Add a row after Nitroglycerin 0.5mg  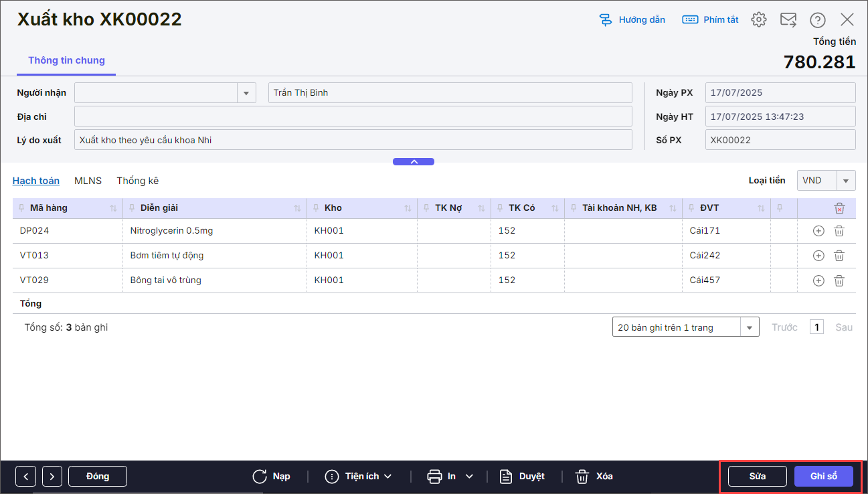coord(818,231)
